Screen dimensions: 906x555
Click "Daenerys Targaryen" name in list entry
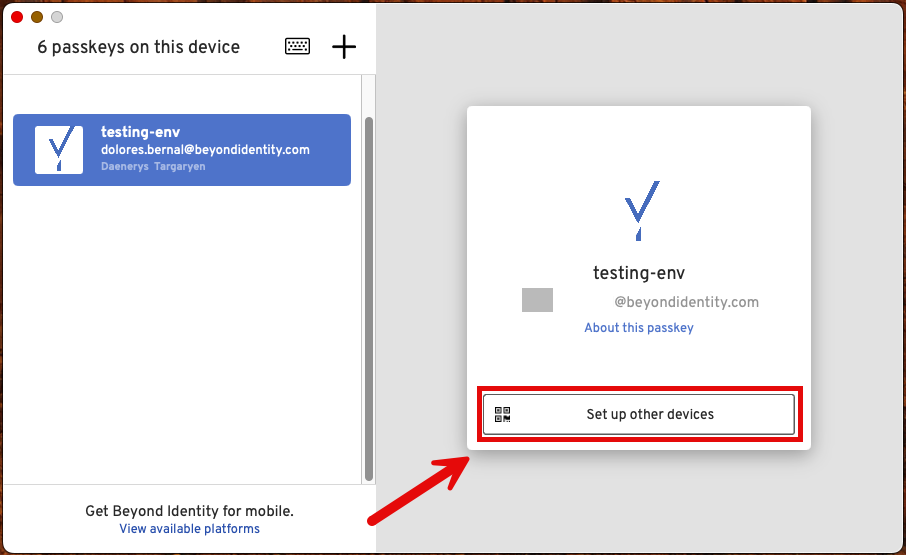153,167
